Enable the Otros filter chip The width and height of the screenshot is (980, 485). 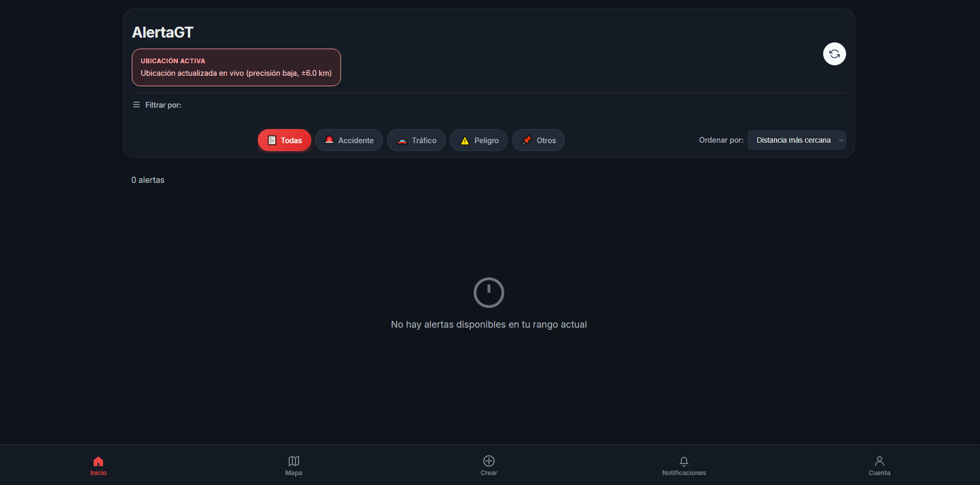click(x=538, y=140)
